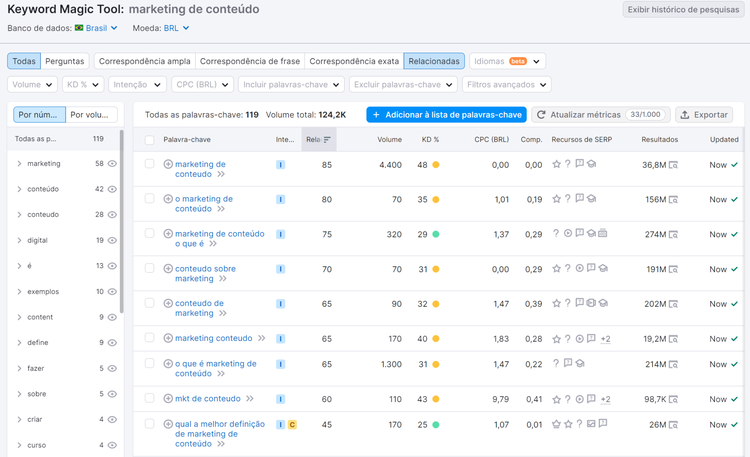
Task: Open SERP view icon for 156M results
Action: 673,200
